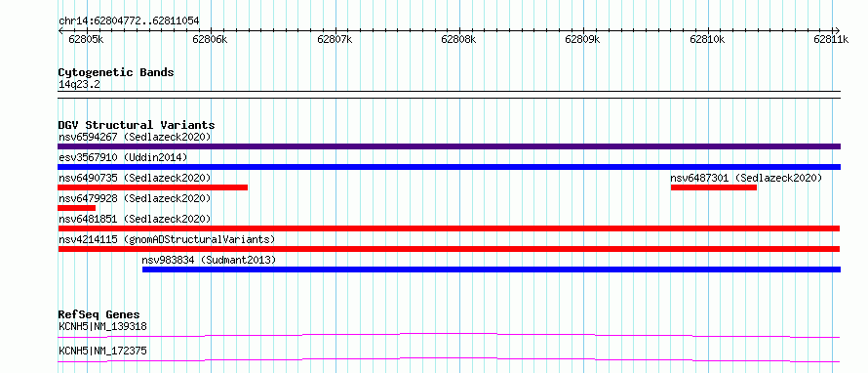
Task: Click the KCNH5|NM_172375 gene label
Action: [x=102, y=351]
